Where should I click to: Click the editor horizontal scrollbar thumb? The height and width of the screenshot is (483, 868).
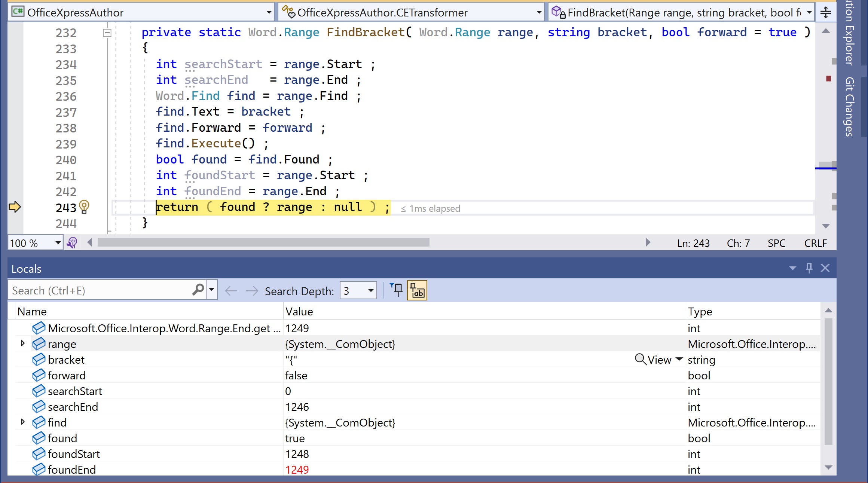263,242
